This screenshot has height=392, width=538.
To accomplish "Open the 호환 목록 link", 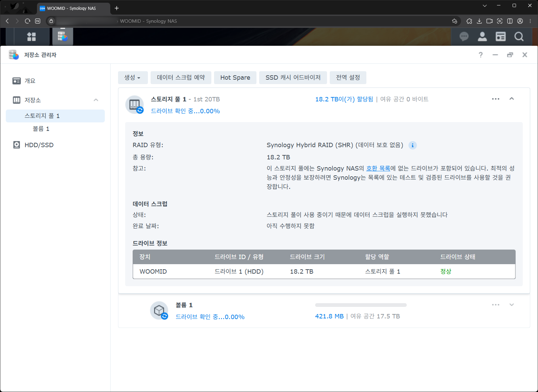I will (x=378, y=168).
